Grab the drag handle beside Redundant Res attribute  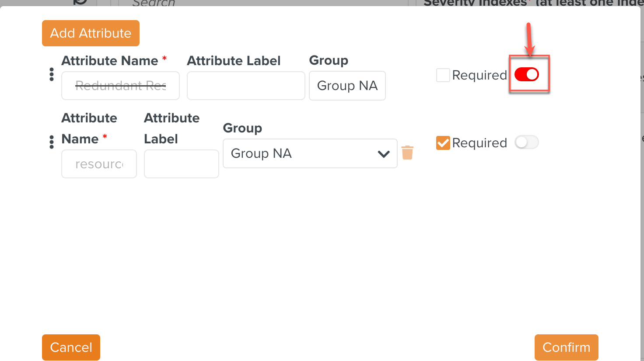pyautogui.click(x=52, y=74)
